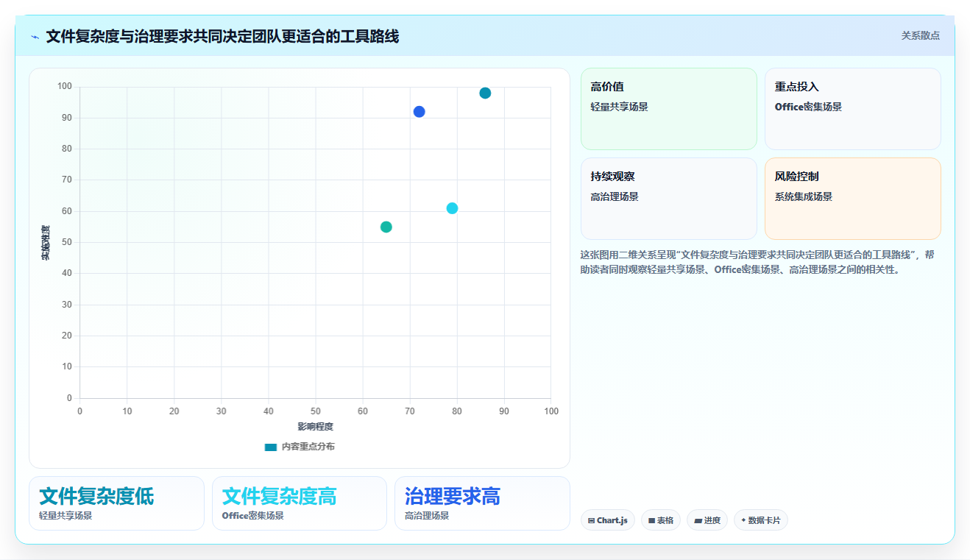Viewport: 970px width, 560px height.
Task: Click the 表格 tag chip
Action: point(661,520)
